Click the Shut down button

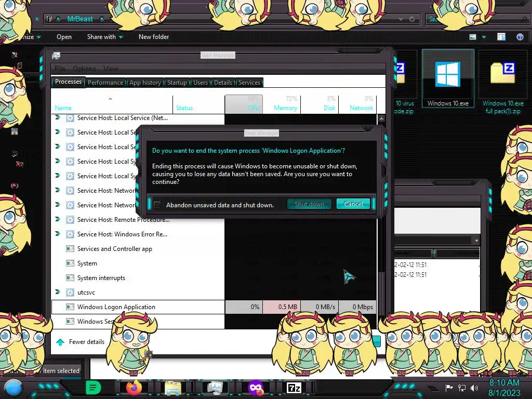309,204
